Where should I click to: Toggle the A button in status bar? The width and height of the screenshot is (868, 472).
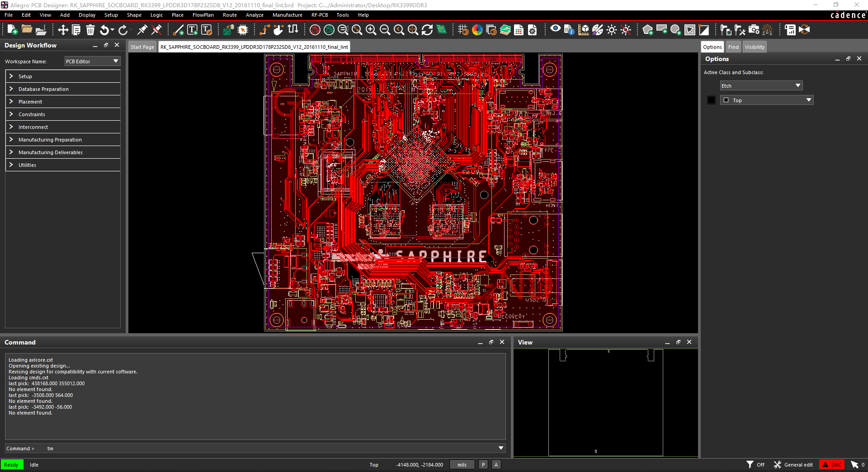(x=496, y=464)
